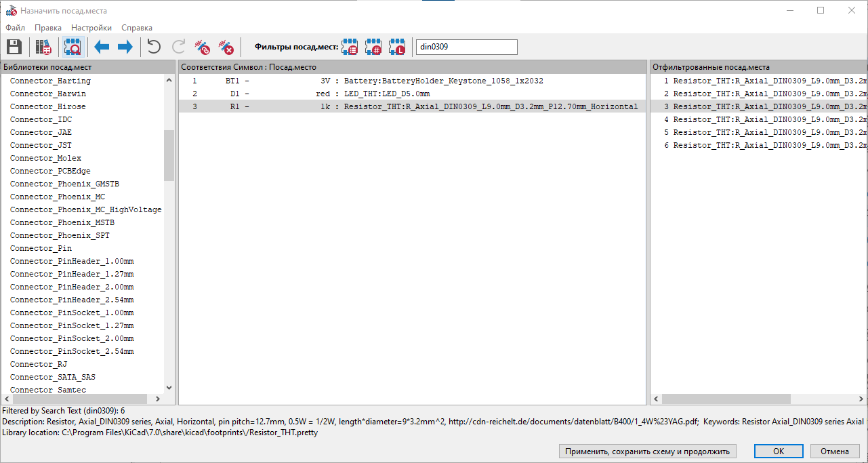Viewport: 868px width, 463px height.
Task: Toggle filter by symbol footprint filters
Action: (x=350, y=47)
